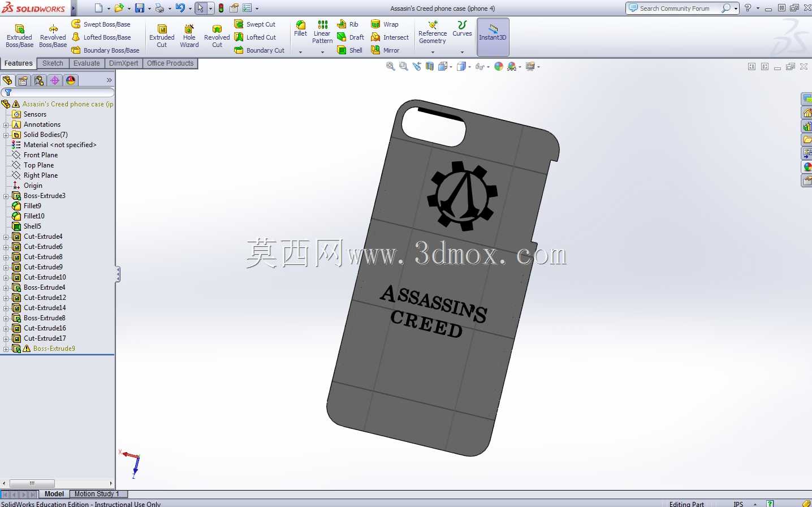
Task: Switch to the Sketch tab
Action: pyautogui.click(x=53, y=63)
